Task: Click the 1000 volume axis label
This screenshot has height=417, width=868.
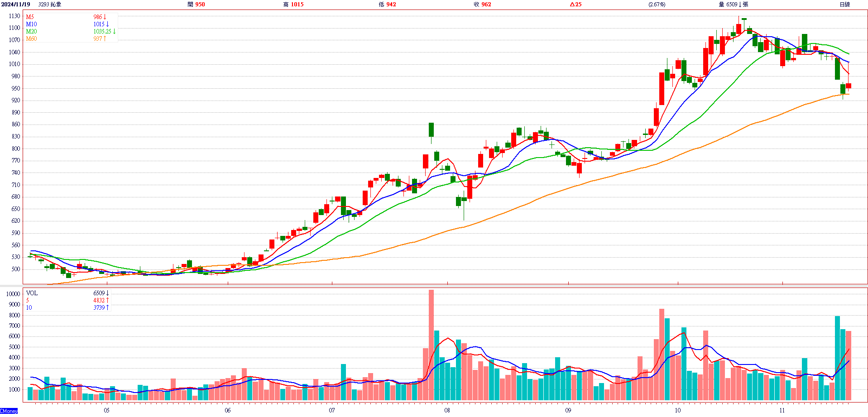Action: 14,389
